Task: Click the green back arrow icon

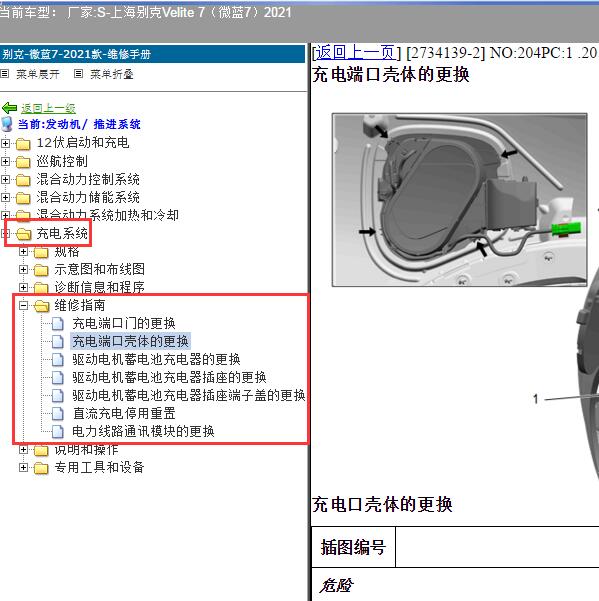Action: pos(9,108)
